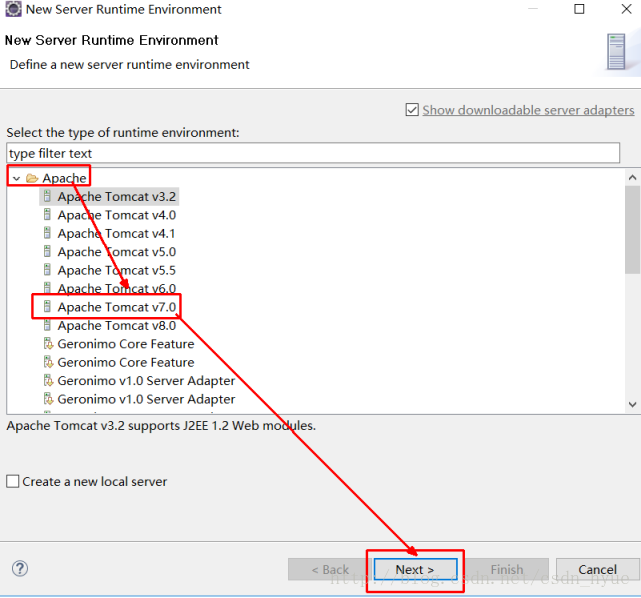Click the Next button
The image size is (641, 598).
(x=415, y=569)
